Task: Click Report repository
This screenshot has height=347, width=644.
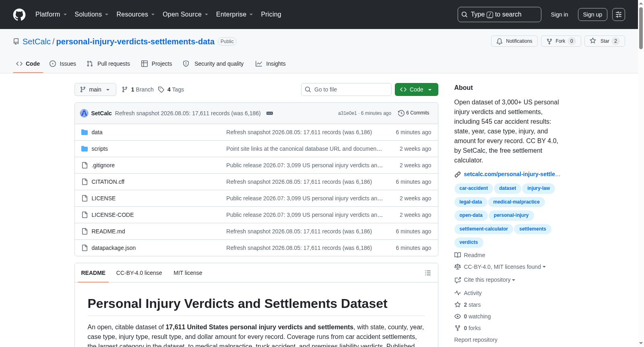Action: point(476,340)
